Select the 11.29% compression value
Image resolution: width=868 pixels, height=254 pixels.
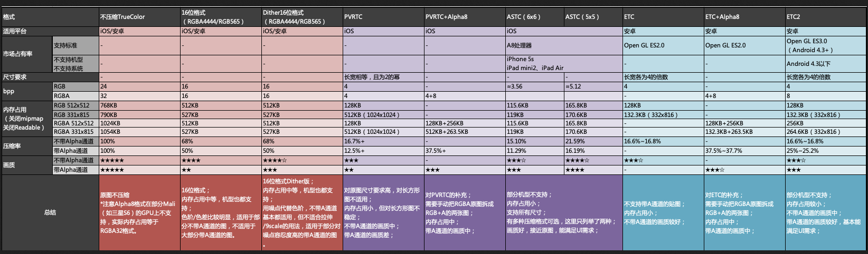(534, 151)
